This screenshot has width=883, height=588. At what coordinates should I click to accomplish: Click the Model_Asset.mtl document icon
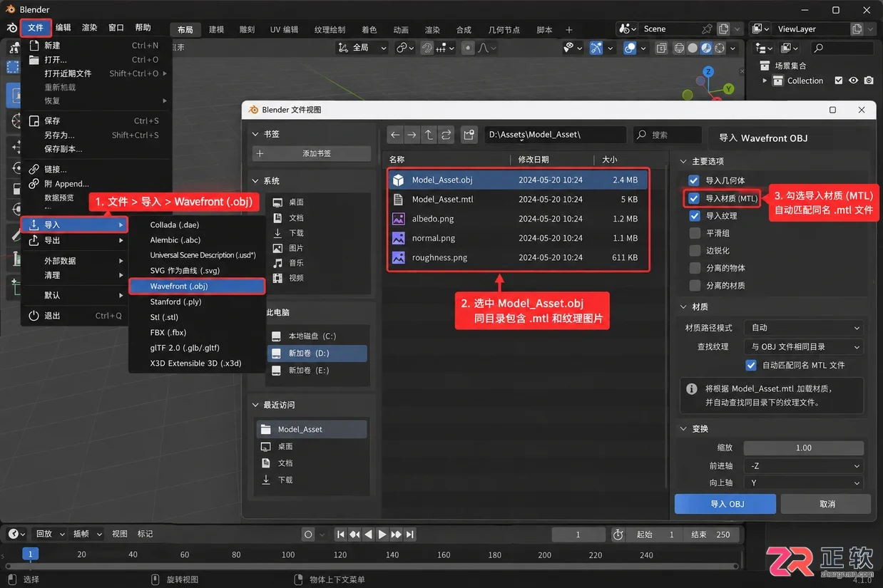(399, 200)
